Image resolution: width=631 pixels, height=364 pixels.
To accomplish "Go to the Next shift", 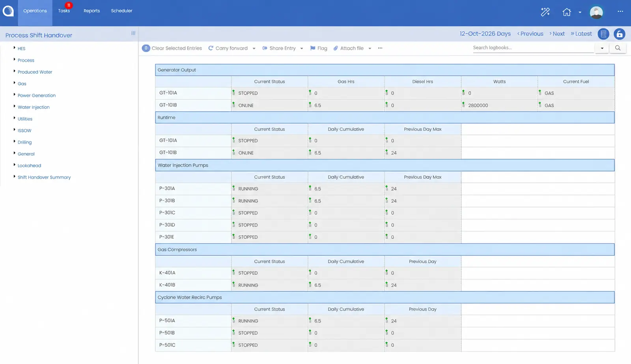I will pyautogui.click(x=557, y=34).
